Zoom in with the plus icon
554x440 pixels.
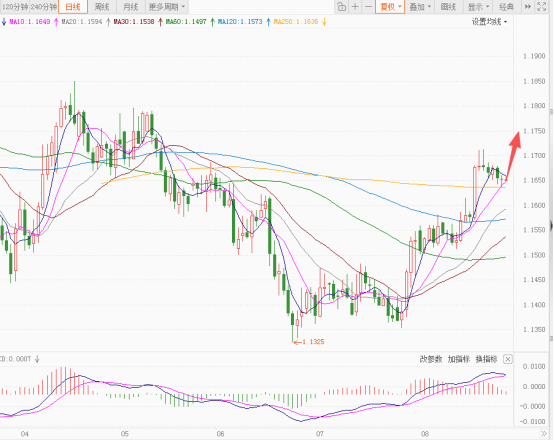tap(355, 7)
